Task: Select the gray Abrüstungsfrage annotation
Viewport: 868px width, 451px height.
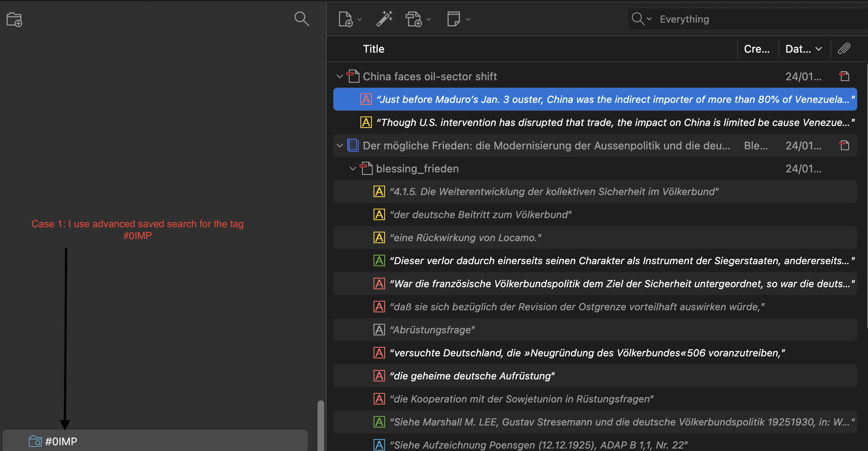Action: 432,330
